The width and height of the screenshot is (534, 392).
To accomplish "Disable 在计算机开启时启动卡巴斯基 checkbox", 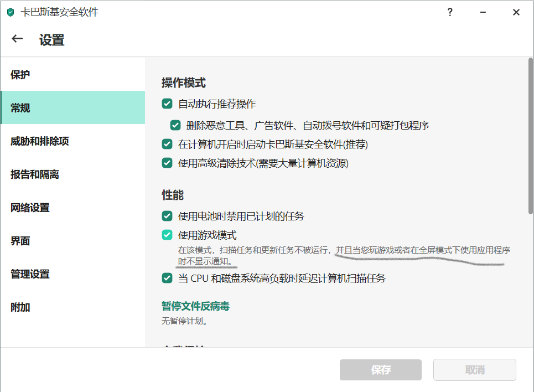I will click(167, 144).
